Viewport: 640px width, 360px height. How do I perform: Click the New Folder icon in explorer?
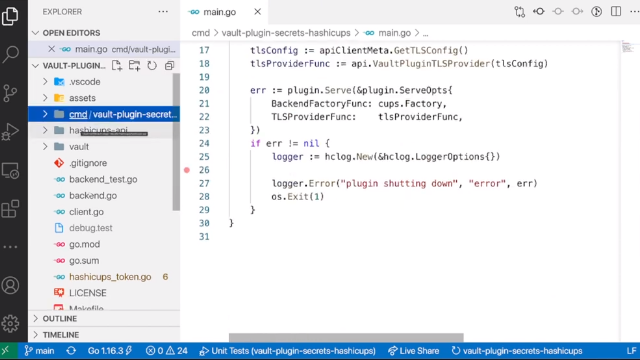134,65
